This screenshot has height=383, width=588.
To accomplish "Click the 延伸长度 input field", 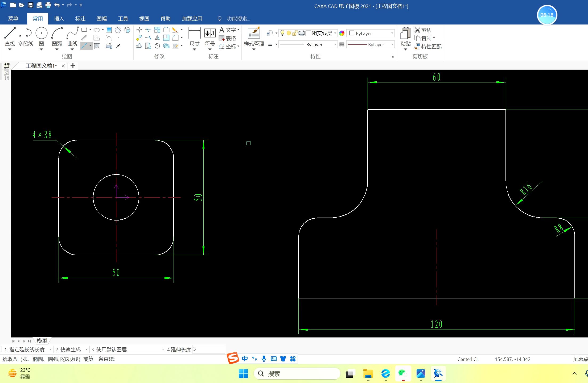I will (208, 349).
